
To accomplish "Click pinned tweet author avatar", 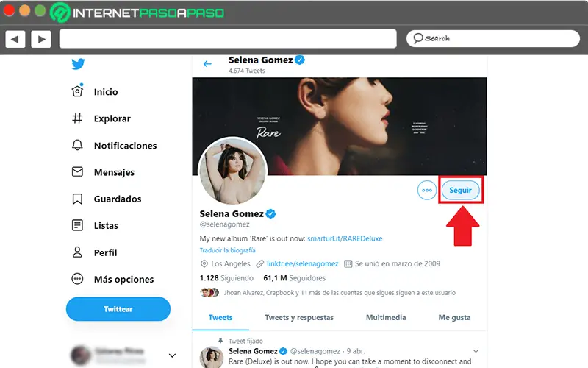I will 212,358.
